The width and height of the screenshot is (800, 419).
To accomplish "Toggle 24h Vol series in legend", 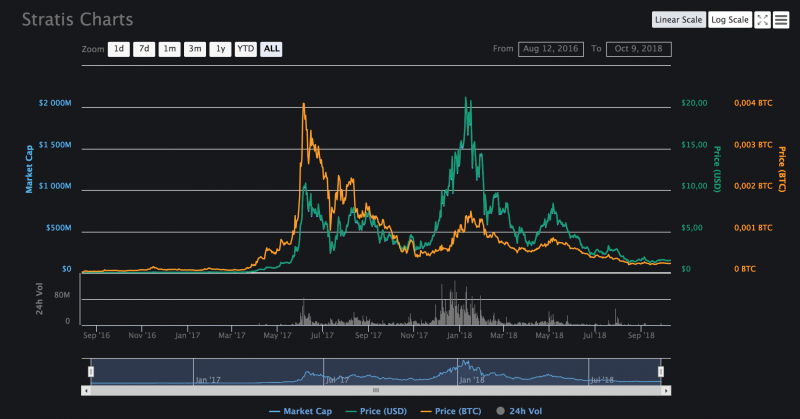I will (x=519, y=411).
